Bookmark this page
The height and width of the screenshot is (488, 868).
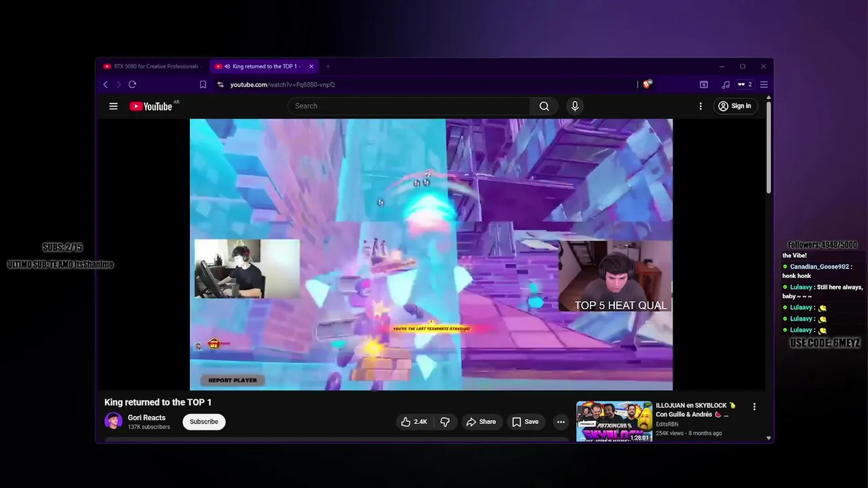coord(203,85)
